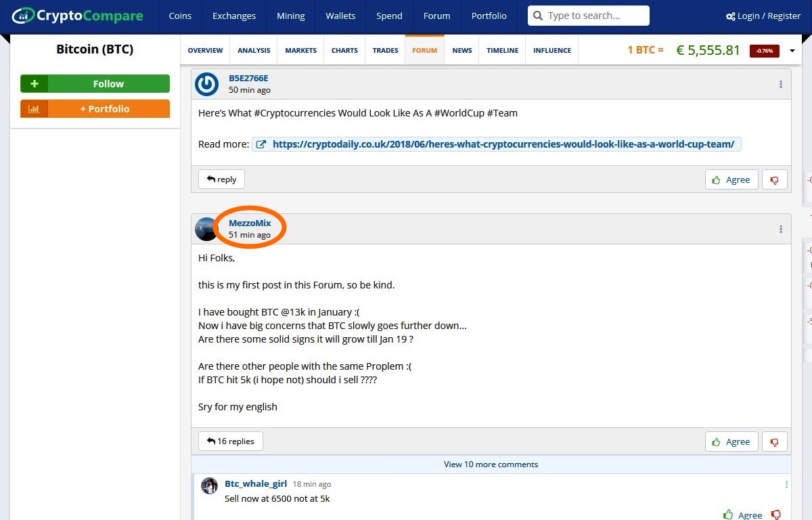Open MezzoMix's avatar picture
The width and height of the screenshot is (812, 520).
206,229
